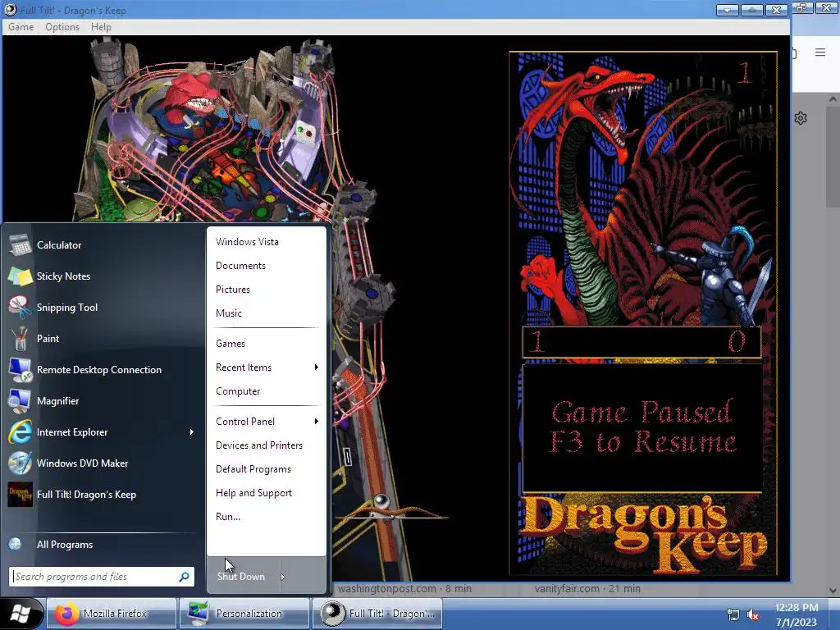840x630 pixels.
Task: Open Calculator from the Start menu
Action: (x=59, y=245)
